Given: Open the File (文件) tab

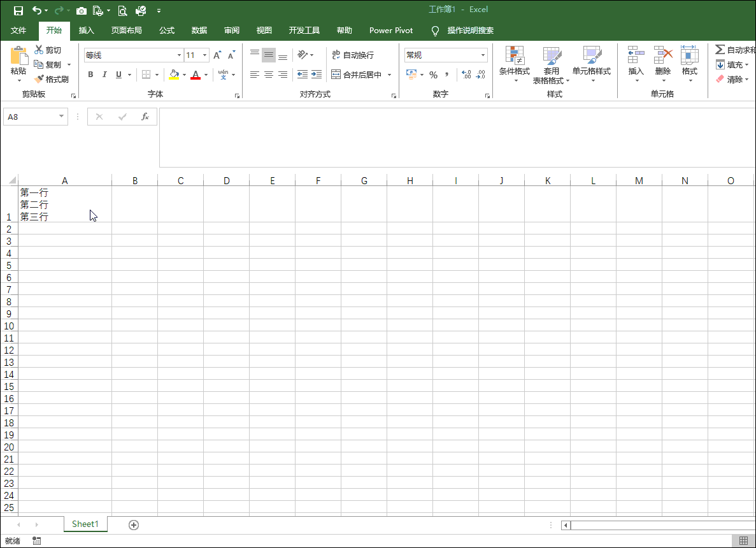Looking at the screenshot, I should coord(18,31).
